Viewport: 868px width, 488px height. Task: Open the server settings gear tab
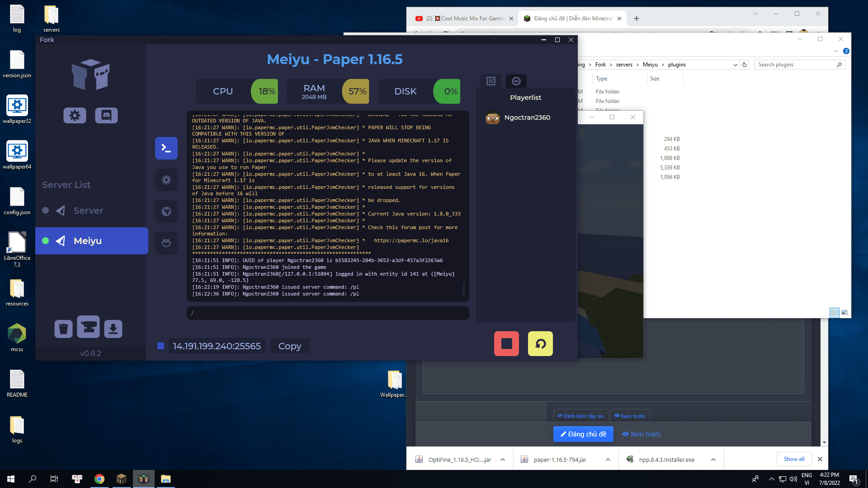pos(166,180)
